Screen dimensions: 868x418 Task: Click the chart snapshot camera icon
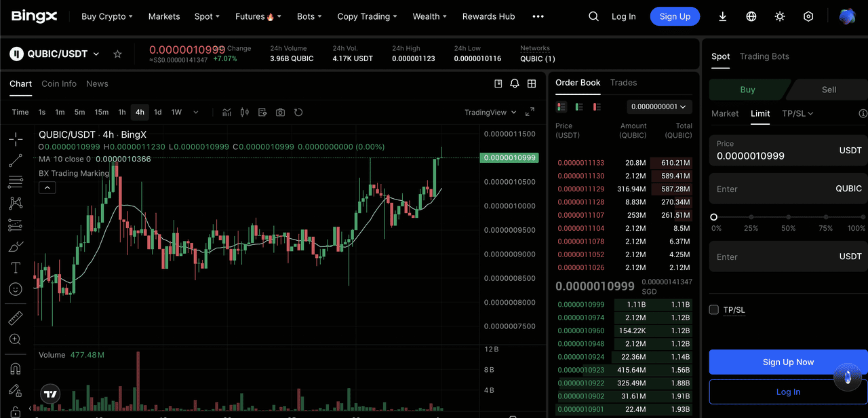280,112
